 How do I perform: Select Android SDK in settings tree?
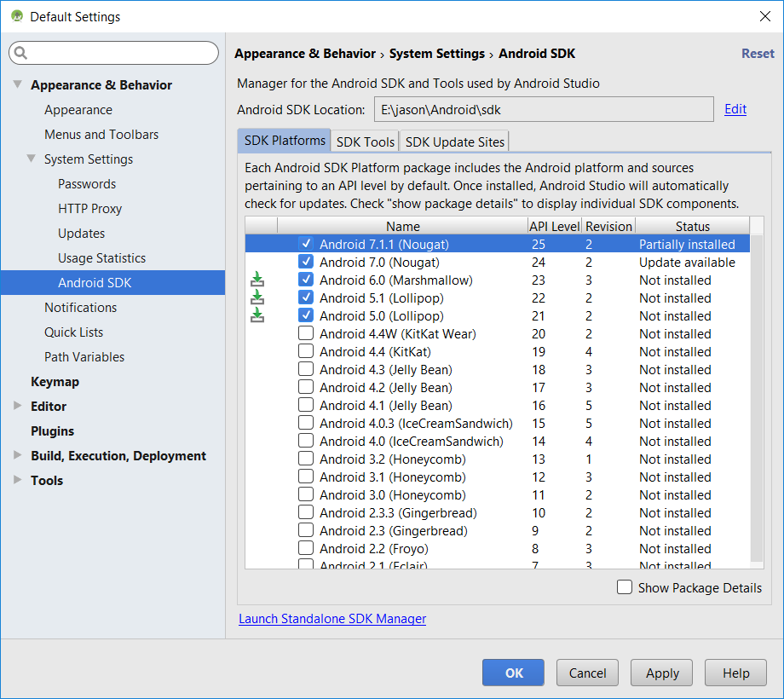point(113,282)
